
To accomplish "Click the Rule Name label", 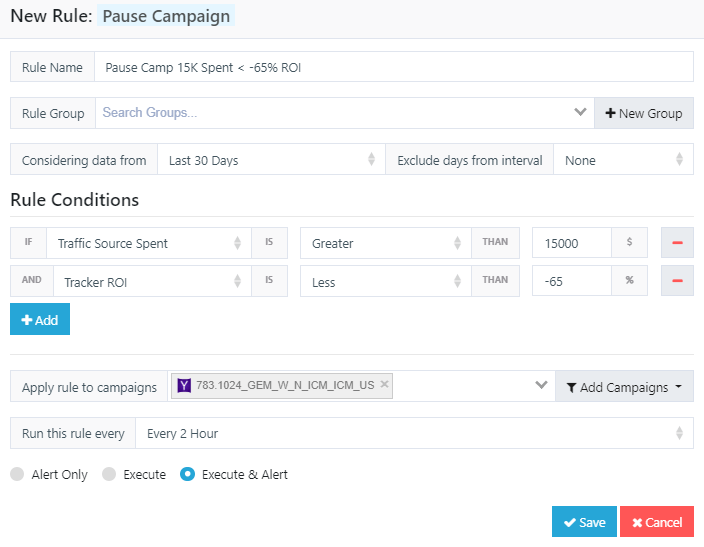I will click(52, 67).
